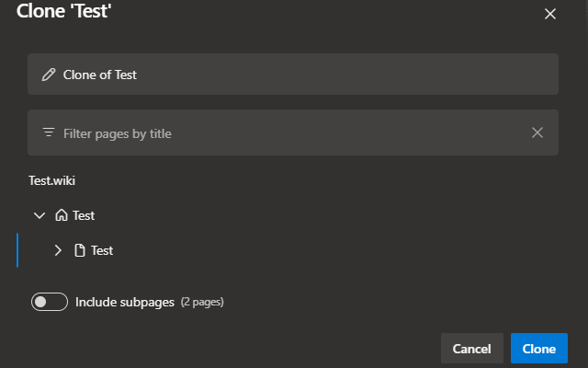The image size is (588, 368).
Task: Click the blue selection bar beside subpage
Action: pyautogui.click(x=17, y=250)
